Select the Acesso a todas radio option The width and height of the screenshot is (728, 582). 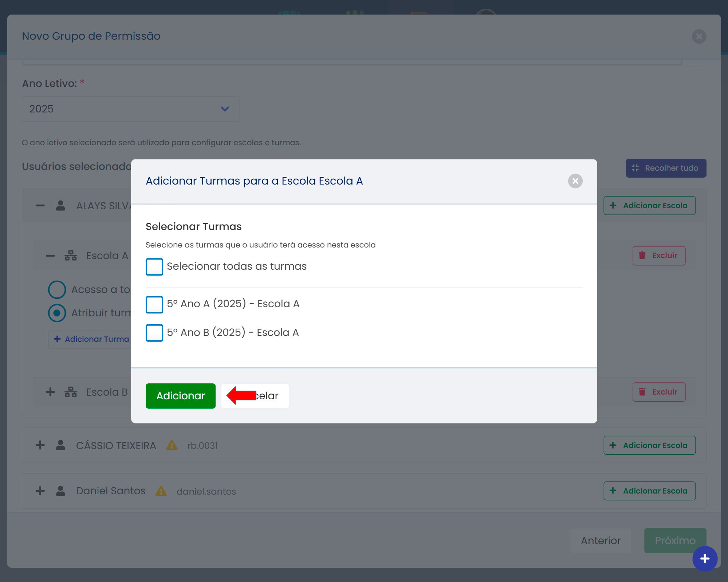pos(57,290)
